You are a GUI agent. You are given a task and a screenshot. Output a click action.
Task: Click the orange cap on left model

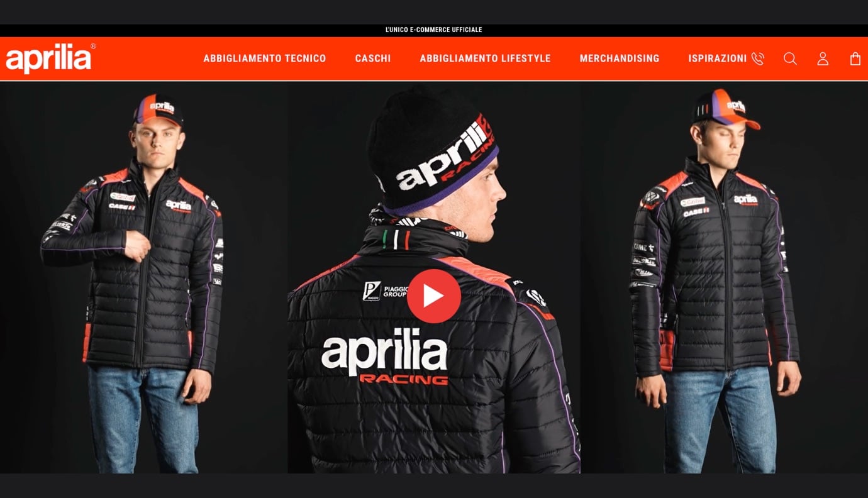tap(158, 109)
